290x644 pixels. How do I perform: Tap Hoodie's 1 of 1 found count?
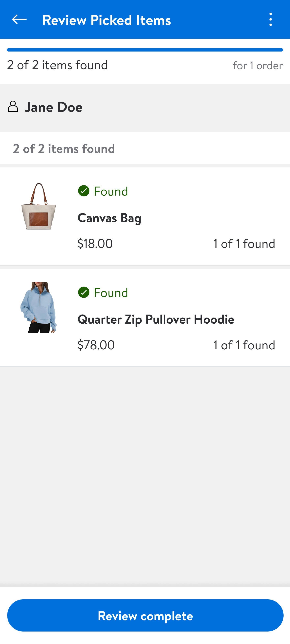(244, 345)
